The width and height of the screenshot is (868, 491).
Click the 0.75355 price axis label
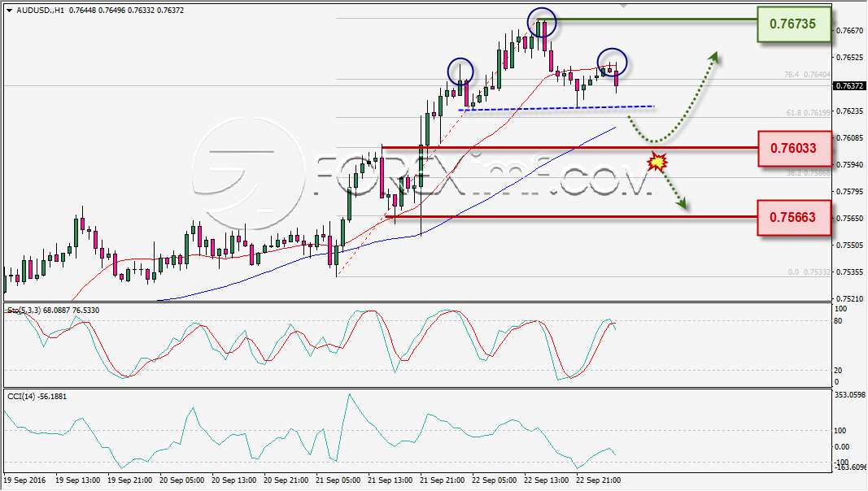tap(850, 272)
